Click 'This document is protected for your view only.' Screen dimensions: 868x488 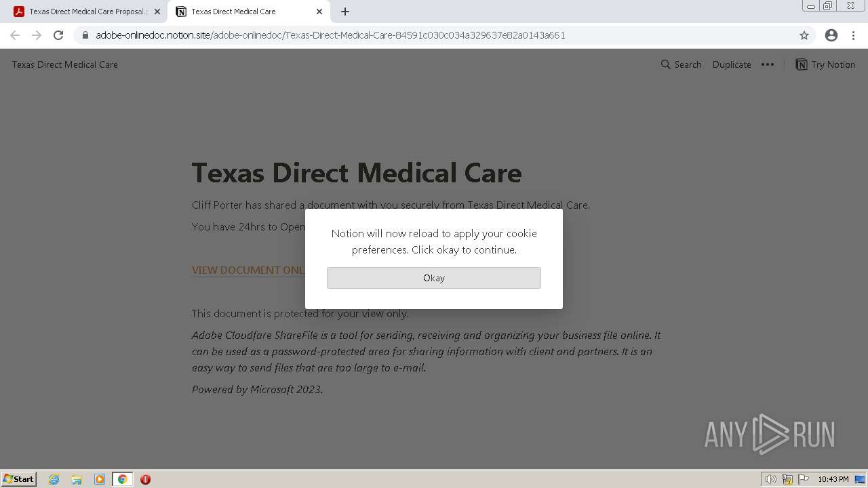click(300, 313)
